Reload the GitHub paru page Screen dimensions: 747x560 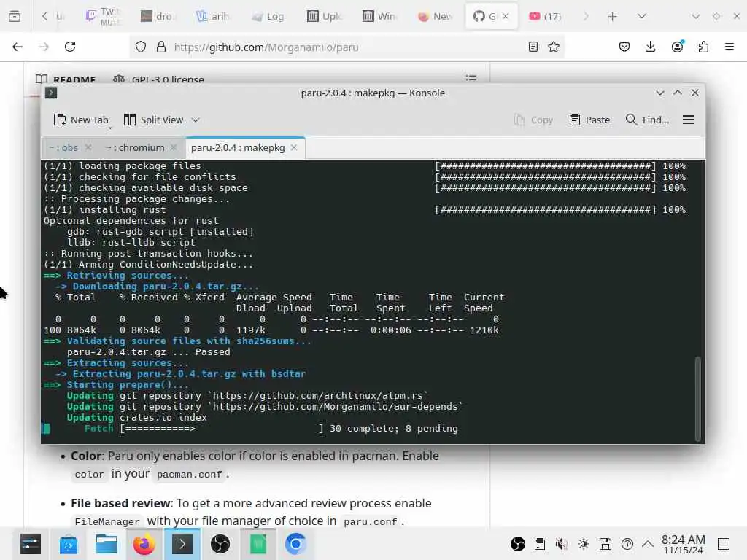point(70,47)
